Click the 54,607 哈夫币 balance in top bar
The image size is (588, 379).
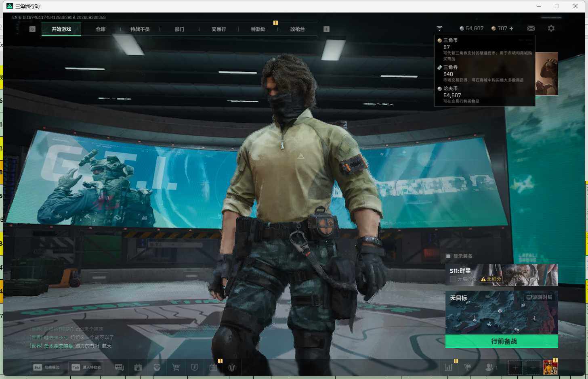coord(471,28)
